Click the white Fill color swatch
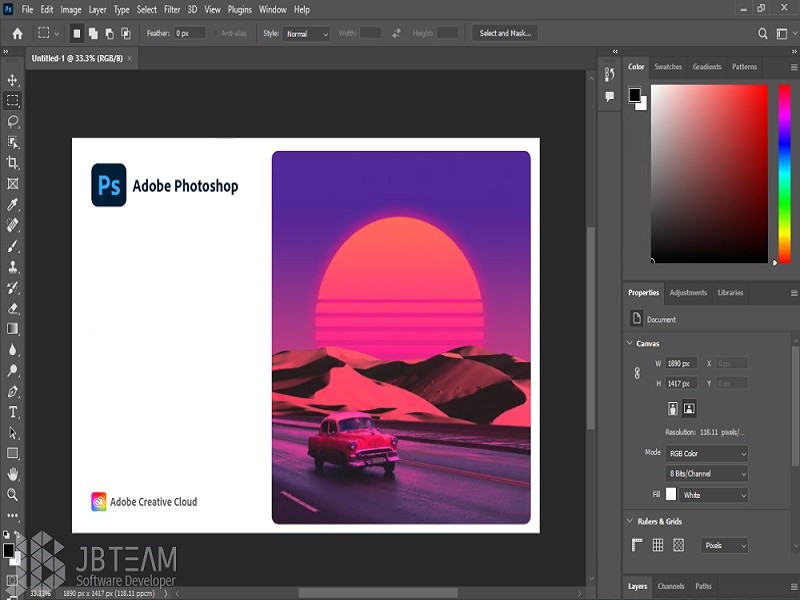 pyautogui.click(x=671, y=495)
